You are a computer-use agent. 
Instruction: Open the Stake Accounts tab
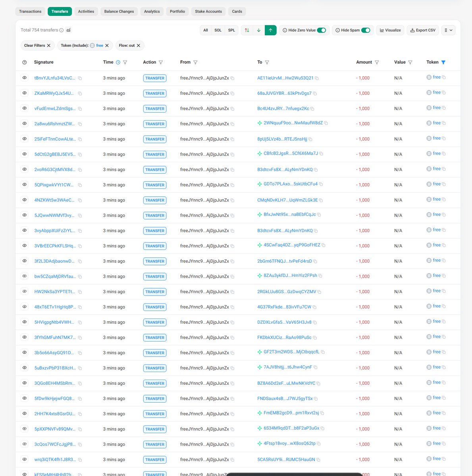[208, 12]
